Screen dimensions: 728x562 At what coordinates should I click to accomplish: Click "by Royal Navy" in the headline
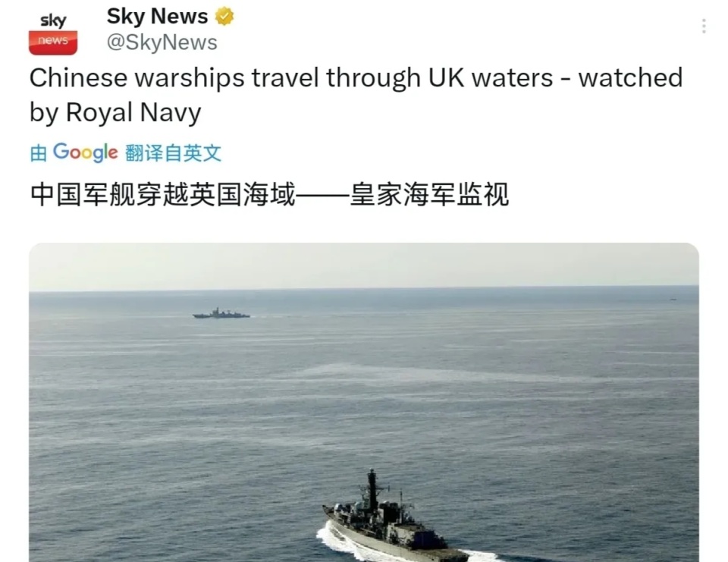[x=115, y=112]
